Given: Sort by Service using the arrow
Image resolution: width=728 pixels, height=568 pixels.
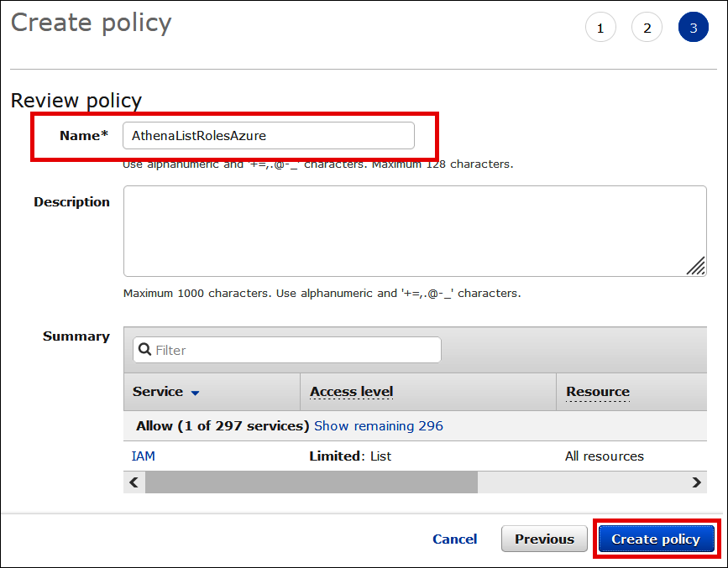Looking at the screenshot, I should [196, 393].
